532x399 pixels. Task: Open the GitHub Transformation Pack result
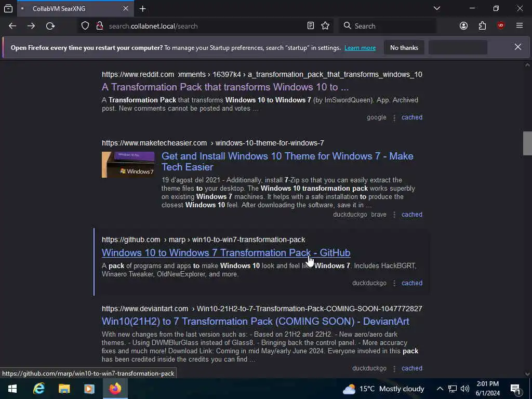tap(226, 253)
